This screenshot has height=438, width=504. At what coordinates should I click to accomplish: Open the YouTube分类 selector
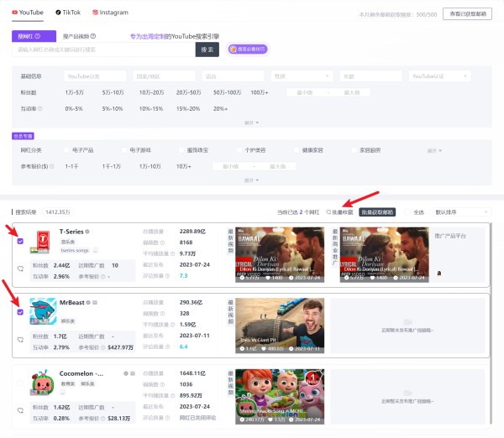point(95,76)
